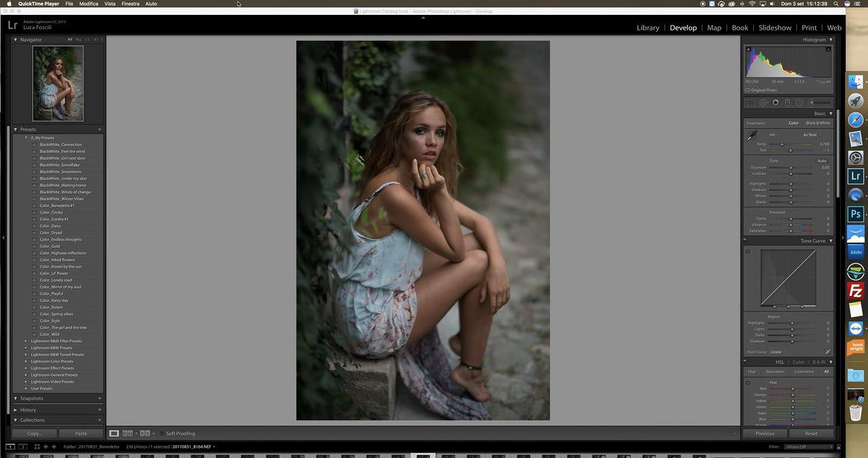The width and height of the screenshot is (868, 458).
Task: Switch treatment to Black & White
Action: 818,123
